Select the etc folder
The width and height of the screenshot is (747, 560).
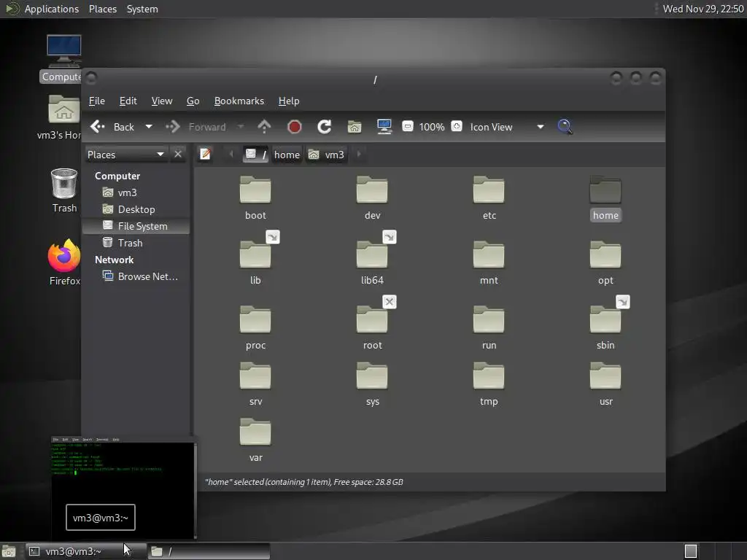(489, 198)
